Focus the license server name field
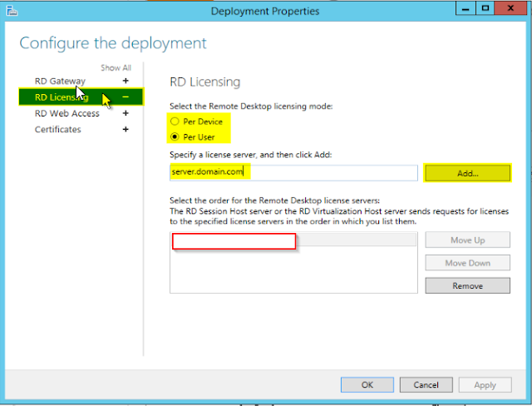Viewport: 532px width, 406px height. (293, 173)
